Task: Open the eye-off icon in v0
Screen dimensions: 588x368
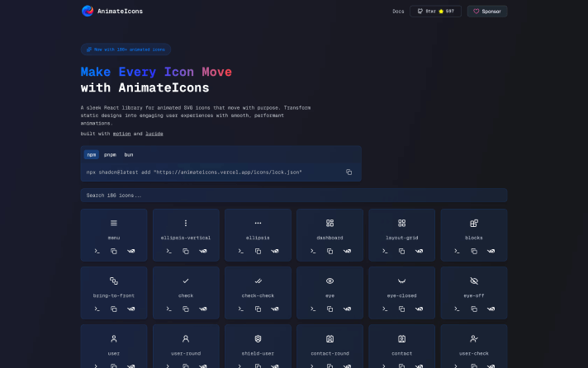Action: 491,309
